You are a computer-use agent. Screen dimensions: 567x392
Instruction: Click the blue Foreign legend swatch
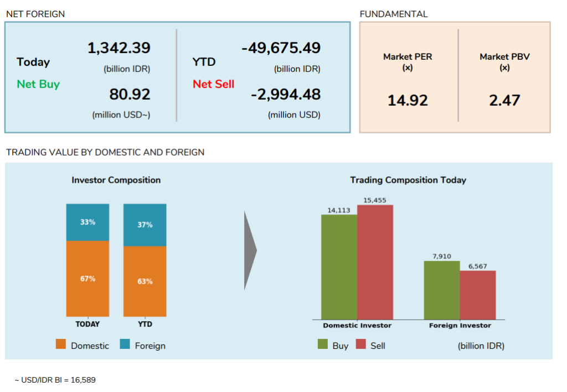125,344
